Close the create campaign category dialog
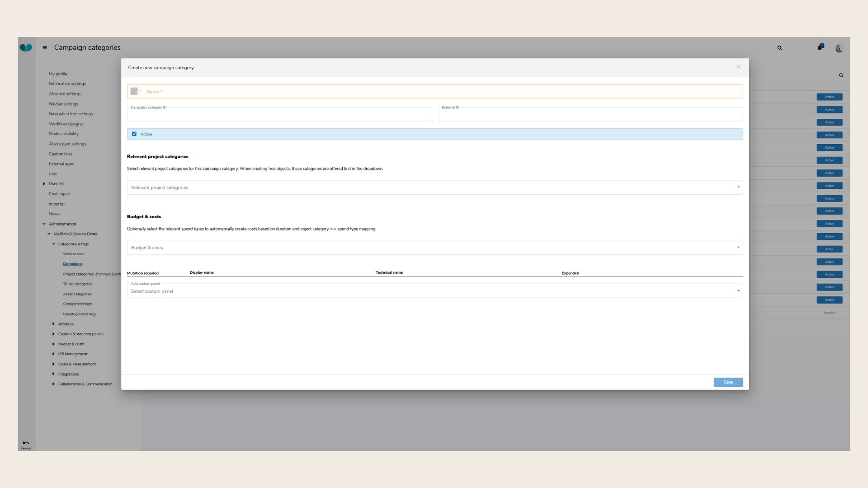 pos(738,67)
